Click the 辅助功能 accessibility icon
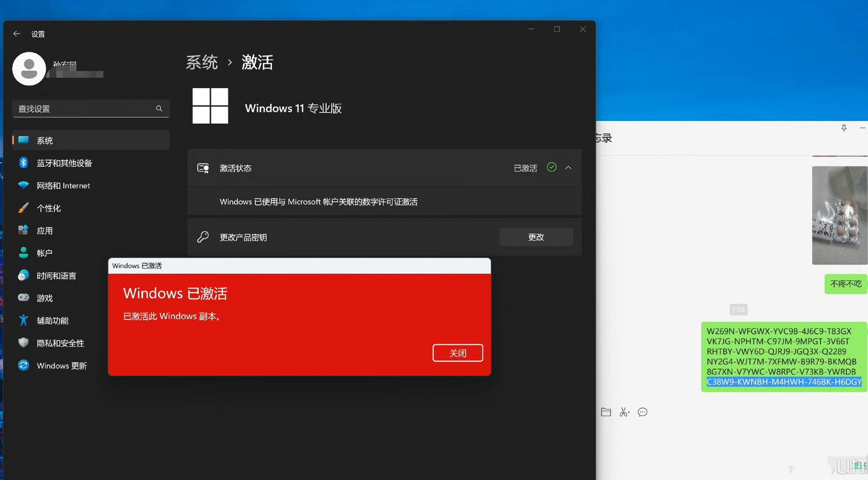Screen dimensions: 868x480 [23, 320]
